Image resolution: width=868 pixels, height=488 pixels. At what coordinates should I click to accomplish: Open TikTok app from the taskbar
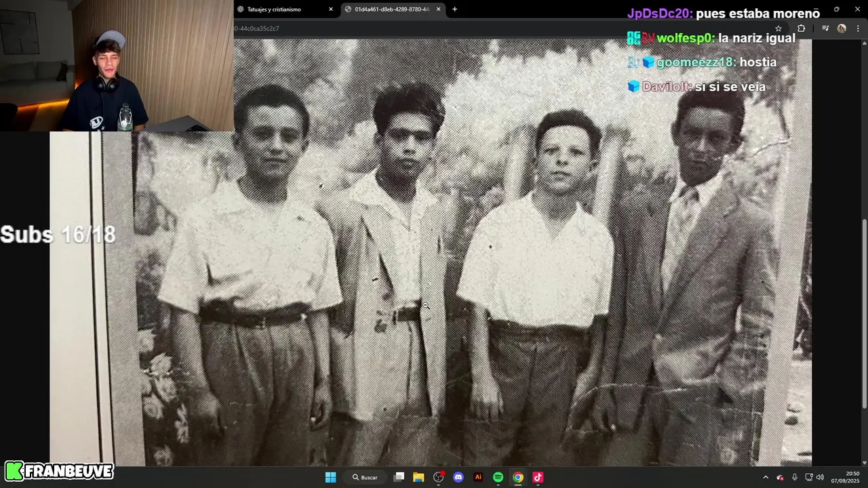538,477
